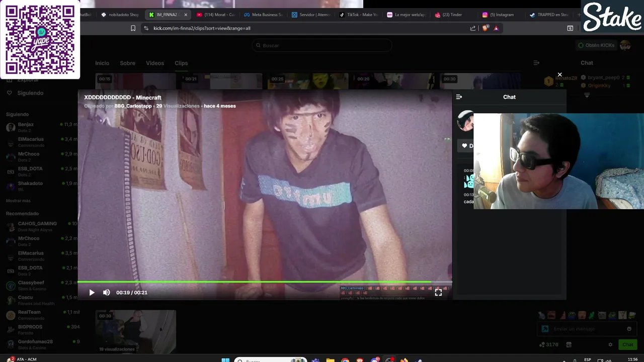Switch to the Videos channel tab
The height and width of the screenshot is (362, 644).
point(155,63)
